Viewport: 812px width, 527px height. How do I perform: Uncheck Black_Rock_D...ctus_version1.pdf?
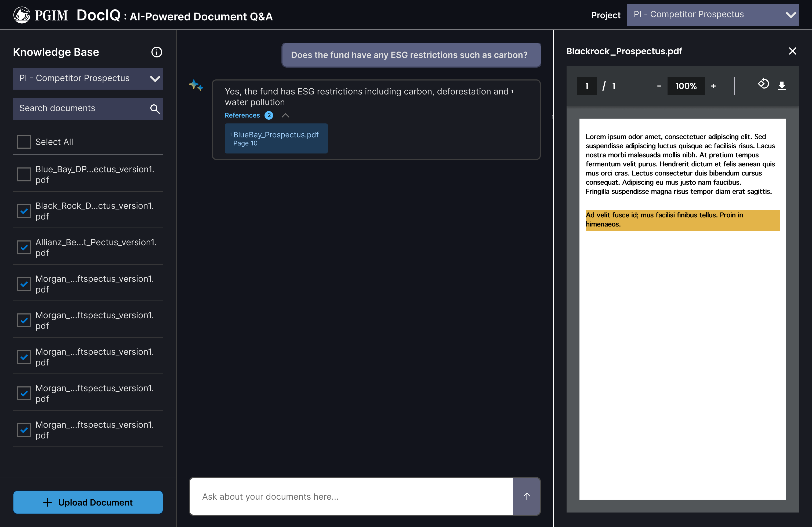(x=24, y=211)
